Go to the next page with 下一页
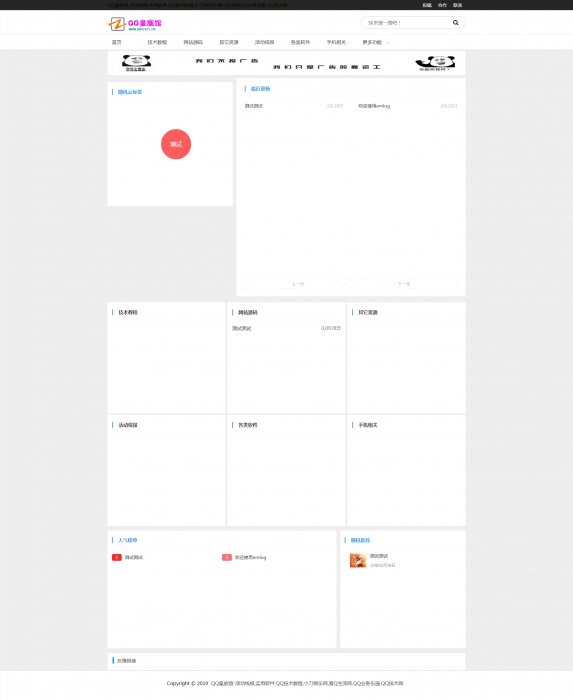Image resolution: width=573 pixels, height=700 pixels. (x=404, y=283)
